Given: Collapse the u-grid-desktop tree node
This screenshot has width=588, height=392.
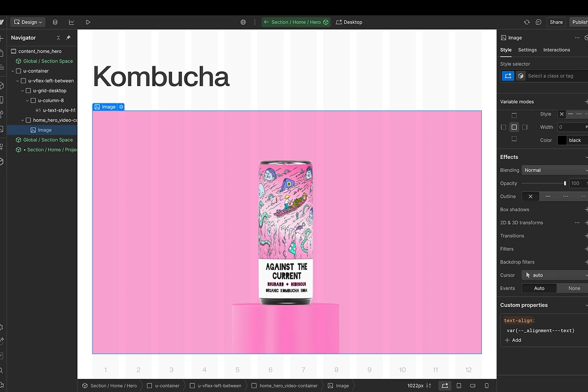Looking at the screenshot, I should [22, 91].
